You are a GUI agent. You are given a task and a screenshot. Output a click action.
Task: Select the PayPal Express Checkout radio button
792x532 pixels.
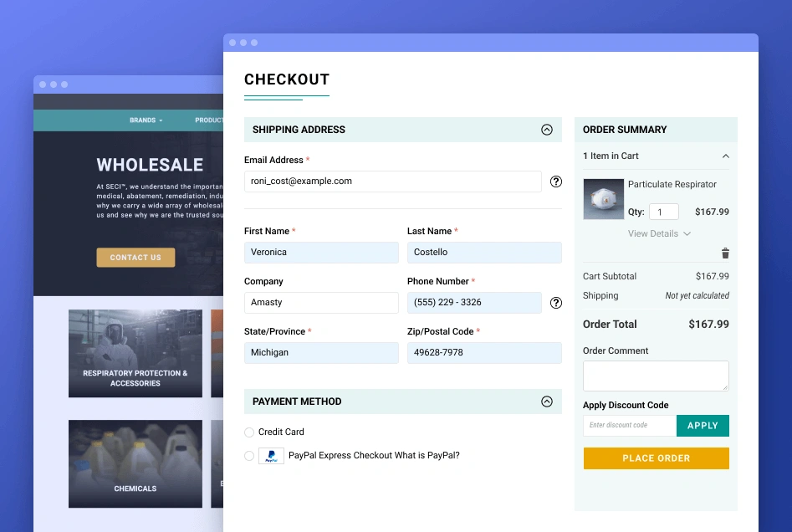pyautogui.click(x=249, y=456)
